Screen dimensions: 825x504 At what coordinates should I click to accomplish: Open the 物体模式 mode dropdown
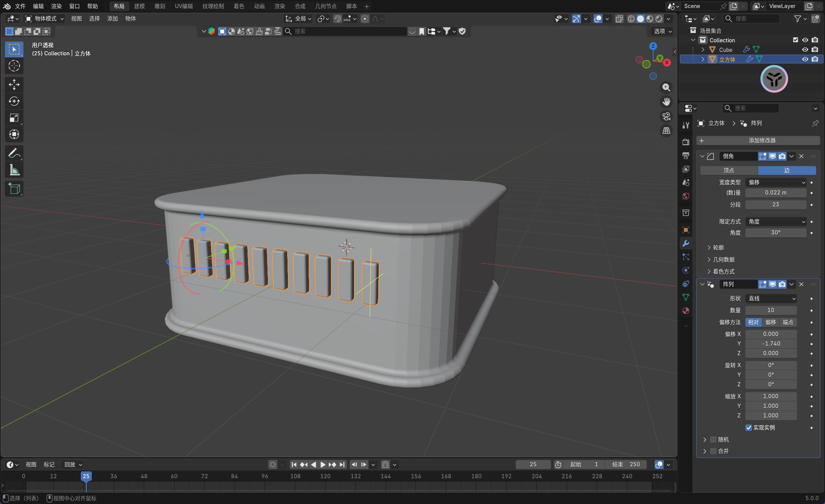point(45,18)
